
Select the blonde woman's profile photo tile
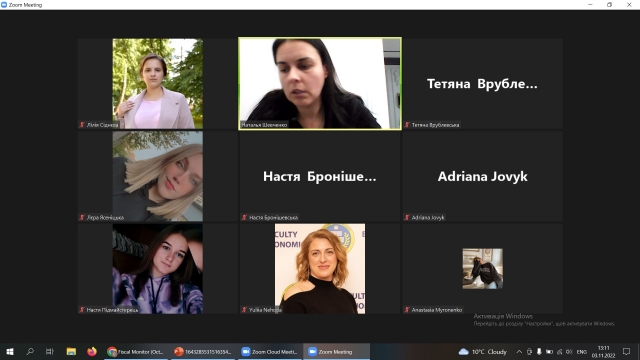[158, 176]
